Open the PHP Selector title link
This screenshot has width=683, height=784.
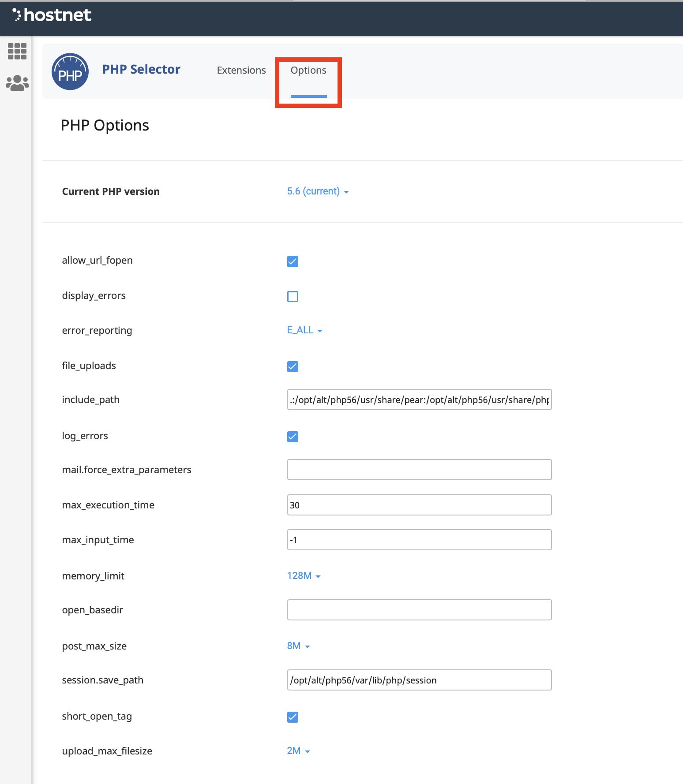pos(141,69)
